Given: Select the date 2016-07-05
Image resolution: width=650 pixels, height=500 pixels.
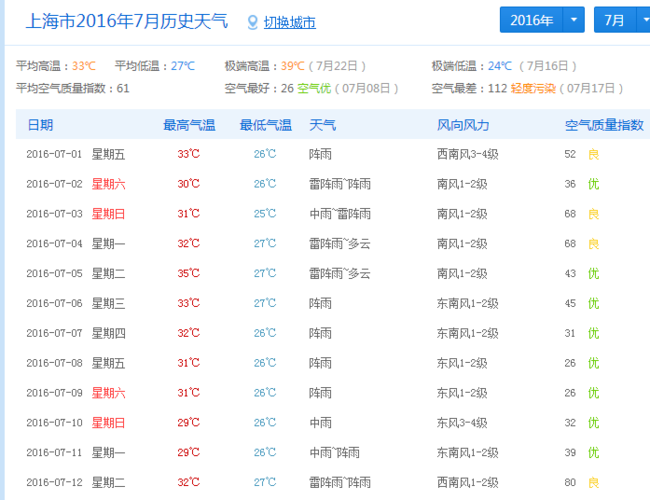Looking at the screenshot, I should (54, 274).
